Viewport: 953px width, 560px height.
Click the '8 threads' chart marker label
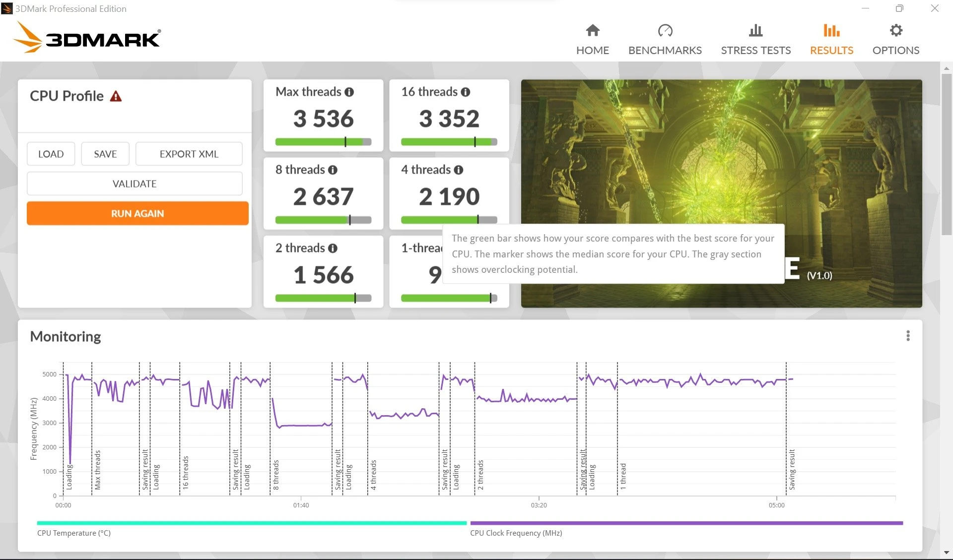click(x=276, y=475)
